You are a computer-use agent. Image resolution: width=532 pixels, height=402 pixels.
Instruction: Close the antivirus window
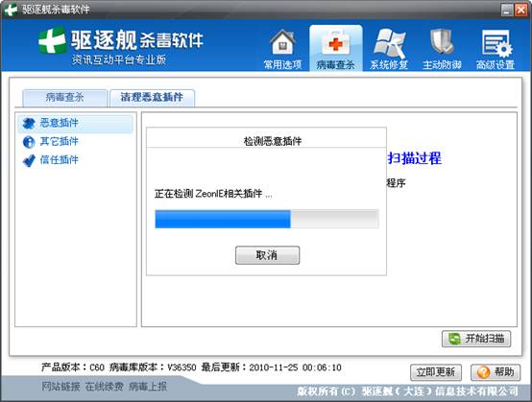[x=520, y=10]
